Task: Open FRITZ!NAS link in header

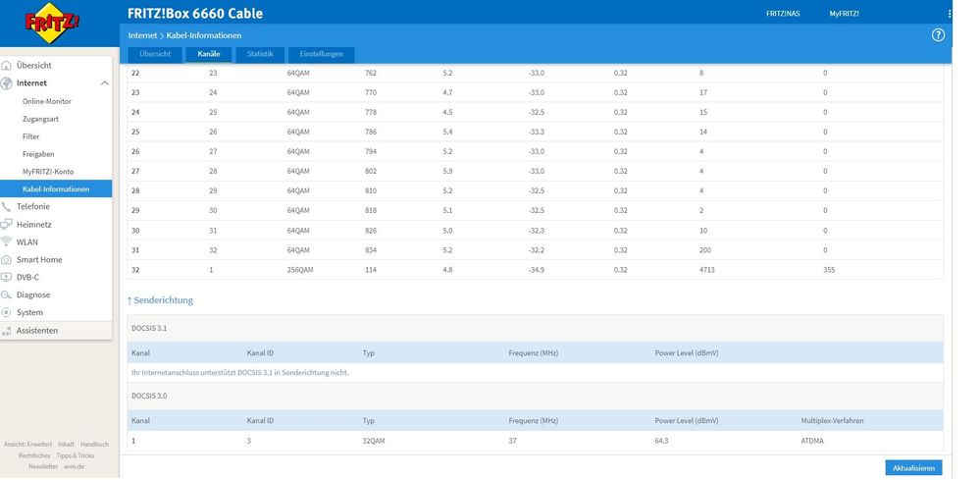Action: (783, 14)
